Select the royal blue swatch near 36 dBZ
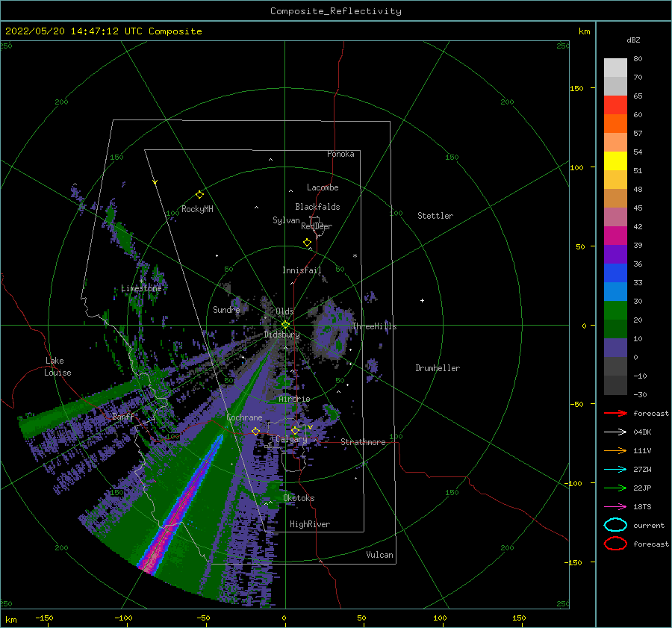 tap(615, 273)
